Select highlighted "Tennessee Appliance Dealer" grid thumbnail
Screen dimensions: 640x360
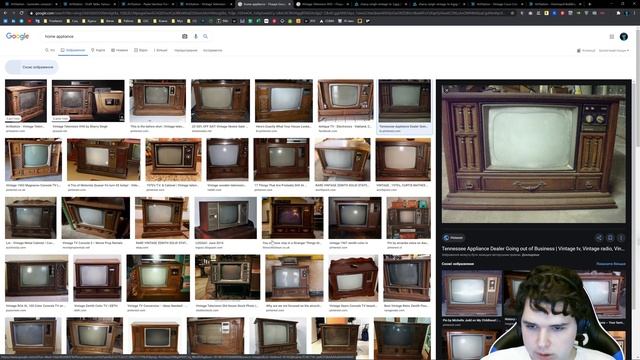point(404,101)
